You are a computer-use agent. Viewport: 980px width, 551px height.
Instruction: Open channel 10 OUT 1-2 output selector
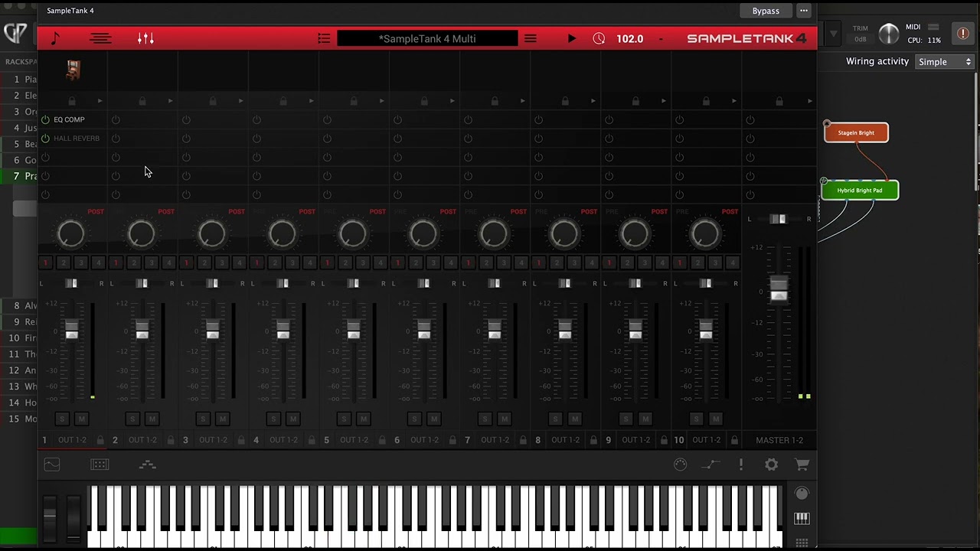click(706, 440)
